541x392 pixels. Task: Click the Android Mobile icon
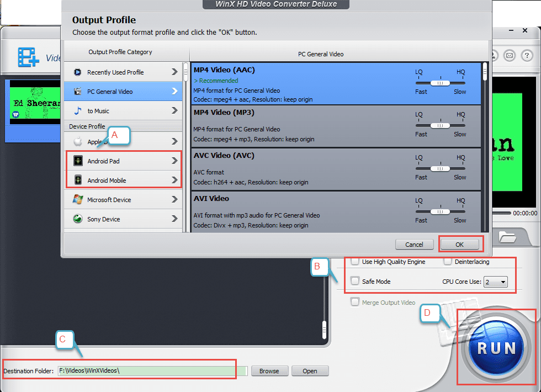[78, 180]
